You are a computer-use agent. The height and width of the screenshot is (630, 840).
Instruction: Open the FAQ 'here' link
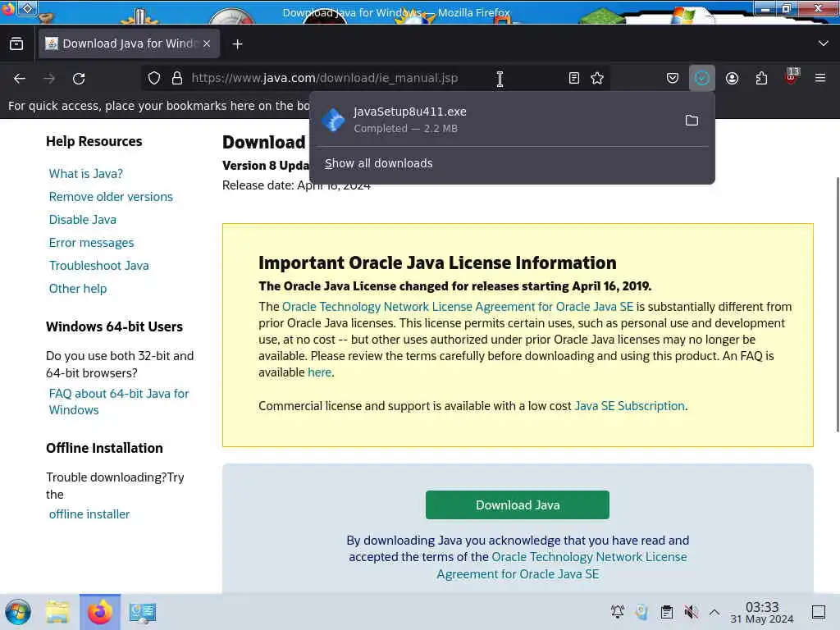pos(320,372)
